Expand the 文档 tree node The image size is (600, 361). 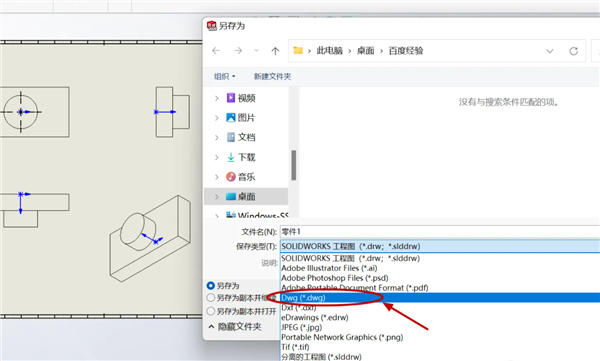tap(217, 137)
